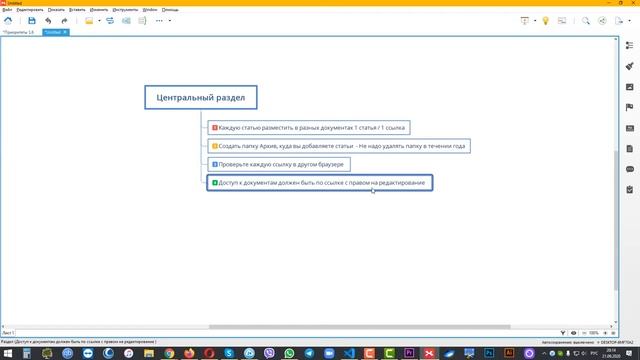640x360 pixels.
Task: Close the Untitled tab
Action: tap(65, 32)
